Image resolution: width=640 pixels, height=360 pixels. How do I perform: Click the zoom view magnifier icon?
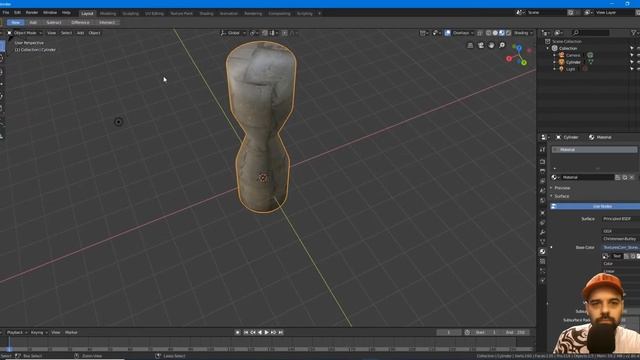pyautogui.click(x=502, y=45)
